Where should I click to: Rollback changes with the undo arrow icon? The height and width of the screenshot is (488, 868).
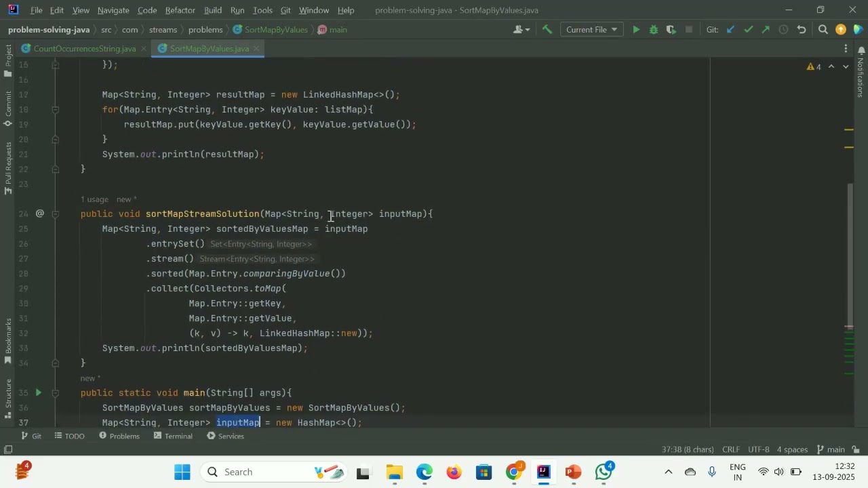[802, 30]
